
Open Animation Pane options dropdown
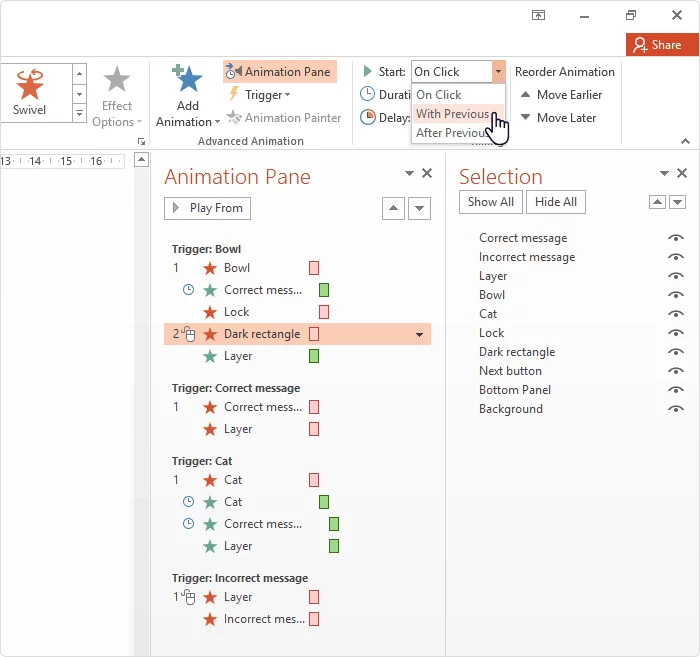(x=409, y=173)
